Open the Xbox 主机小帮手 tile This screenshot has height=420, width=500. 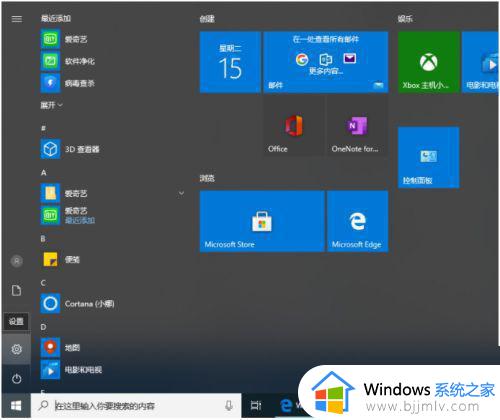(429, 62)
